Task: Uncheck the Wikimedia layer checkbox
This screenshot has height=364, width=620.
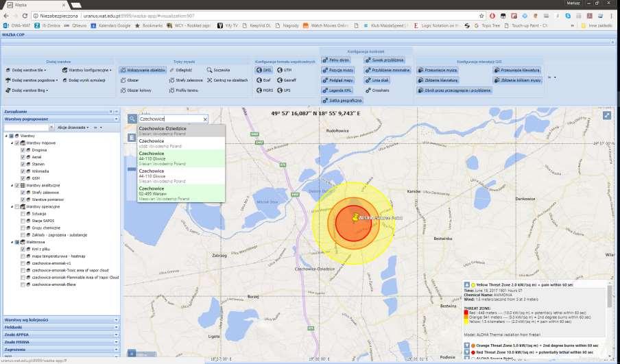Action: [x=23, y=171]
